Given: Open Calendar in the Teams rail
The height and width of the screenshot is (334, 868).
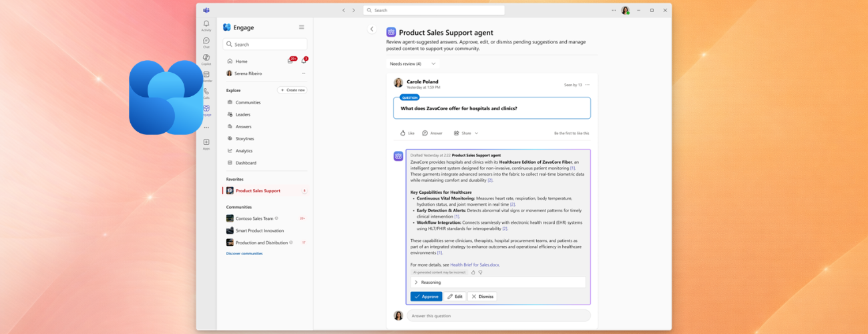Looking at the screenshot, I should (206, 76).
